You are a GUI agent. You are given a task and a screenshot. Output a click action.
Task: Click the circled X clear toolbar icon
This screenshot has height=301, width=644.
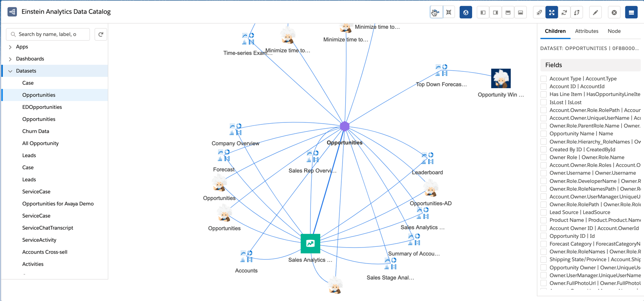pyautogui.click(x=614, y=12)
